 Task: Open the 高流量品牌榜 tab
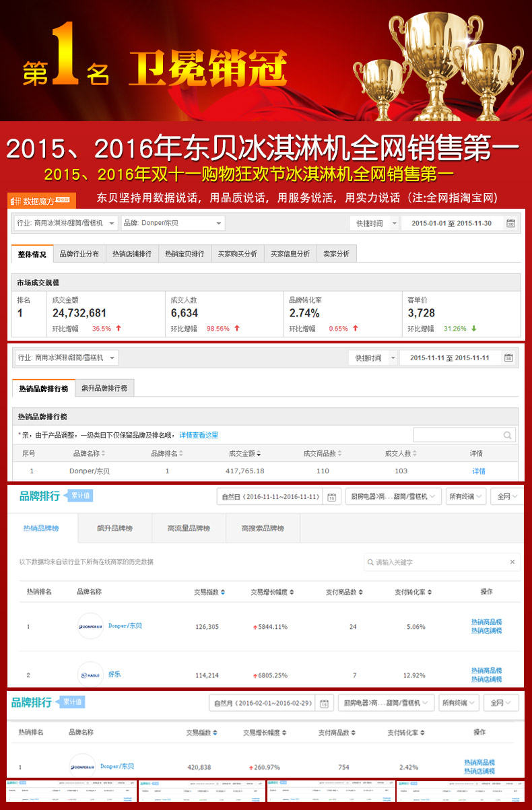[x=189, y=529]
